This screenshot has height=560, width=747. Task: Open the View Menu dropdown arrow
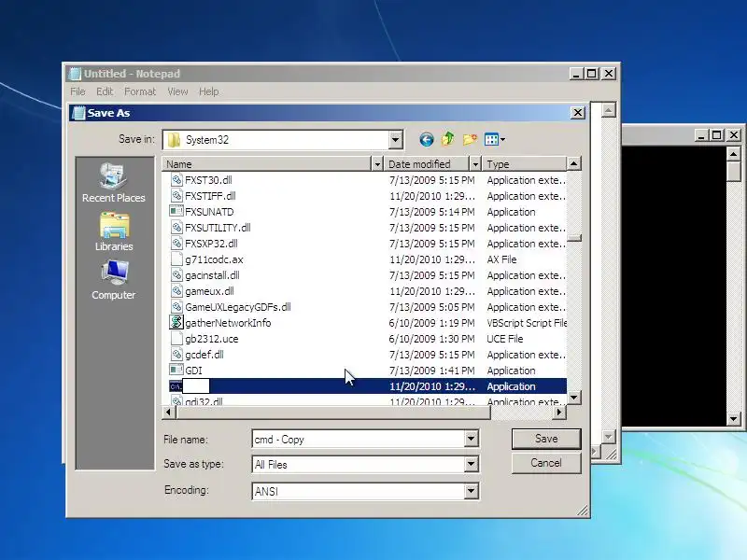[x=502, y=139]
